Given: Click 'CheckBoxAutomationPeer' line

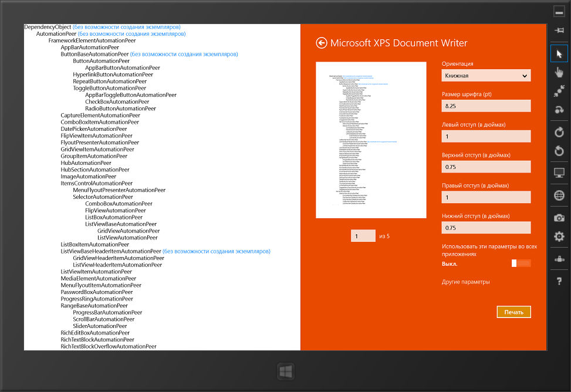Looking at the screenshot, I should [x=117, y=102].
